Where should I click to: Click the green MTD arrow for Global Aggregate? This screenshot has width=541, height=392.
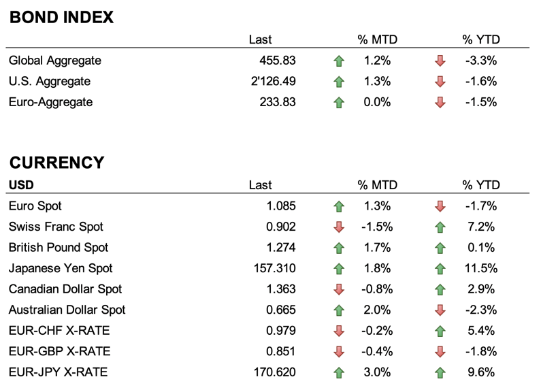[x=339, y=61]
